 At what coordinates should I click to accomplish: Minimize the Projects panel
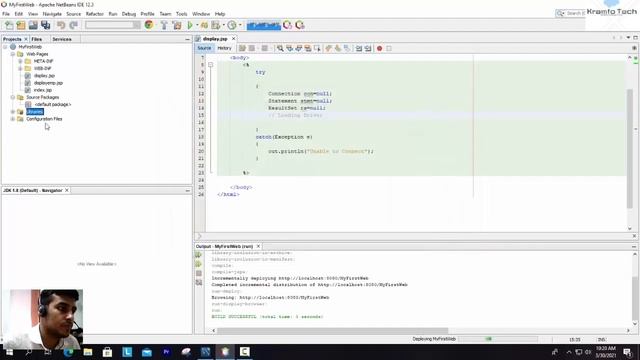[x=187, y=39]
